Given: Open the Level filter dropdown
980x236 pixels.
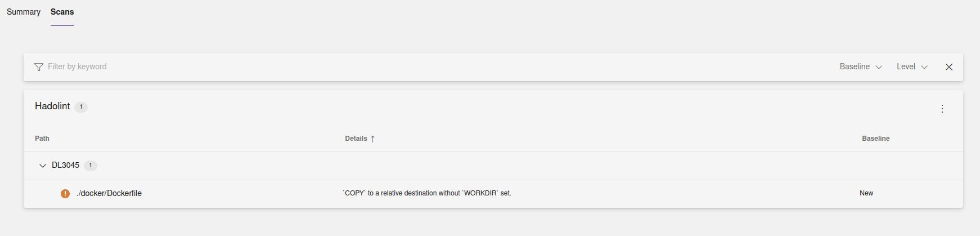Looking at the screenshot, I should coord(911,66).
